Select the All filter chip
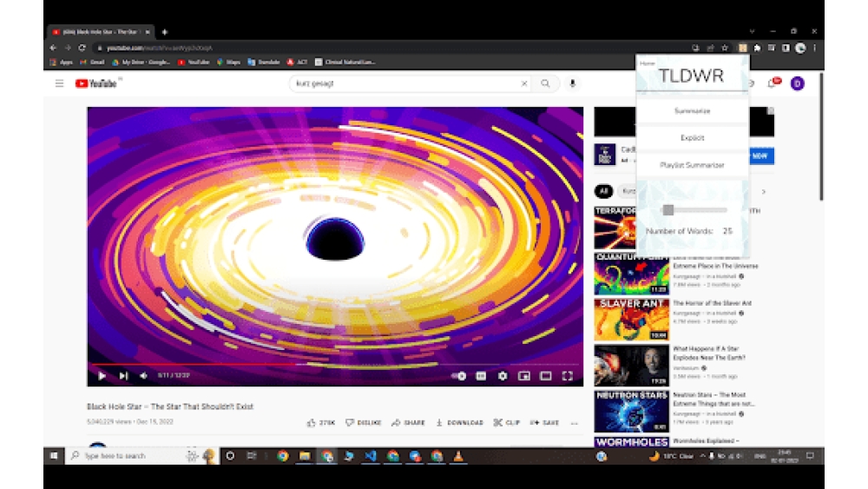This screenshot has width=868, height=489. 603,191
